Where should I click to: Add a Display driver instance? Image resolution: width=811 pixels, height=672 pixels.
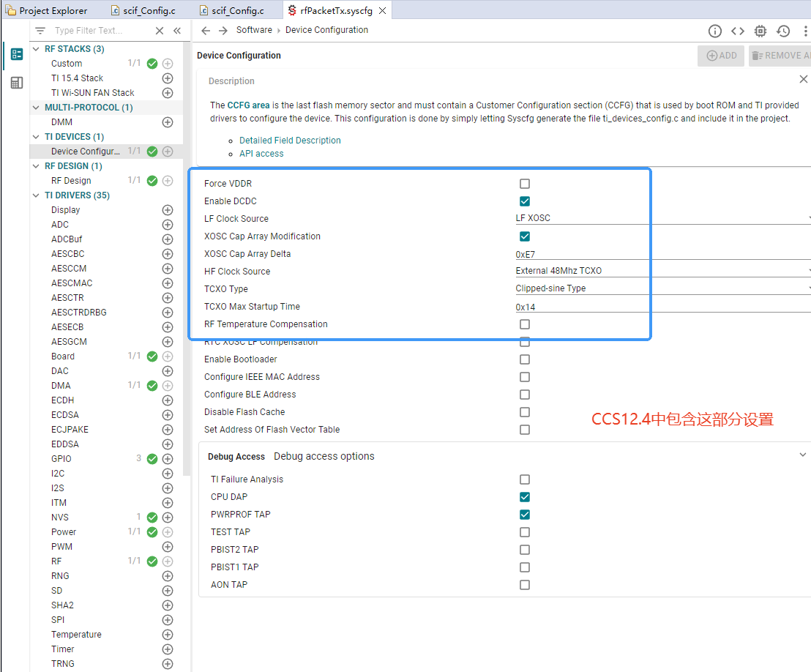coord(168,210)
